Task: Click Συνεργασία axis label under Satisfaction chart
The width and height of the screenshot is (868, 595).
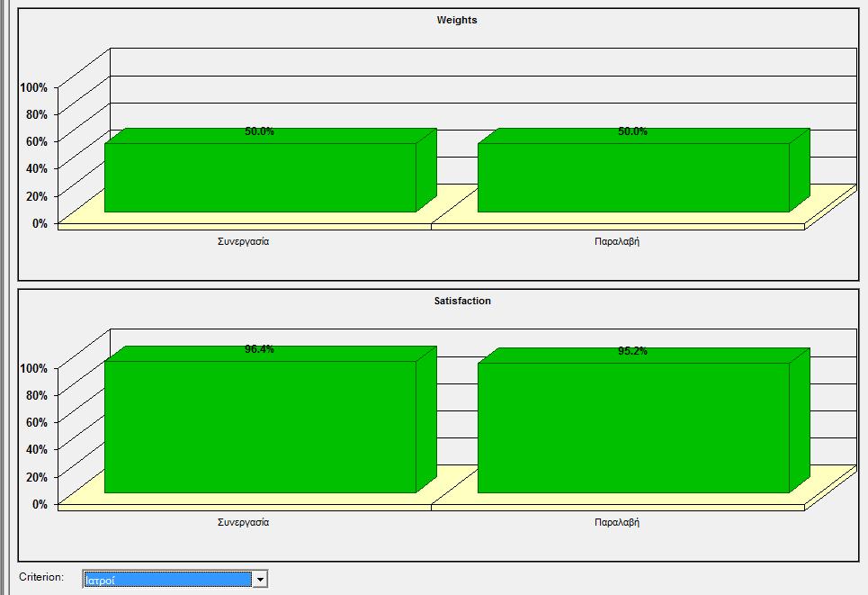Action: pos(243,522)
